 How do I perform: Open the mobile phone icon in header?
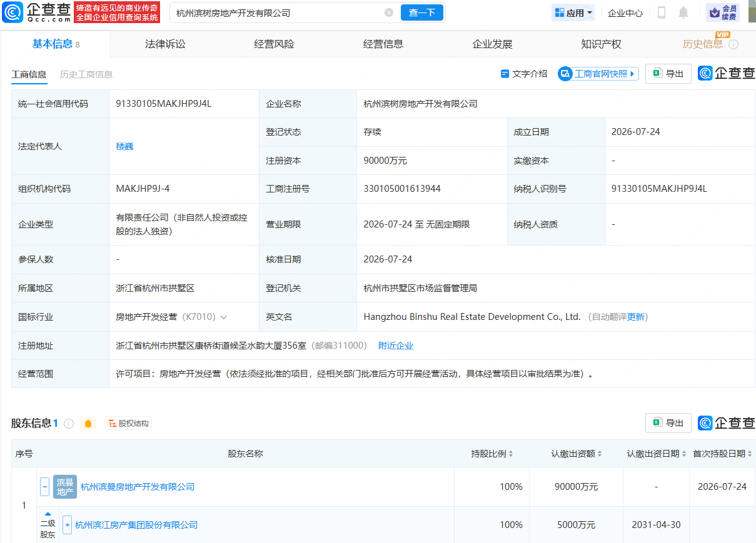click(662, 12)
